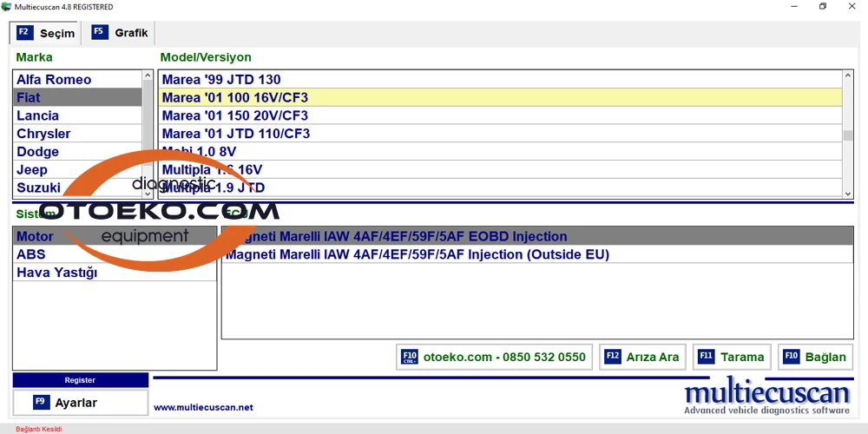The height and width of the screenshot is (434, 868).
Task: Pick Marea '01 JTD 110/CF3
Action: [x=501, y=134]
